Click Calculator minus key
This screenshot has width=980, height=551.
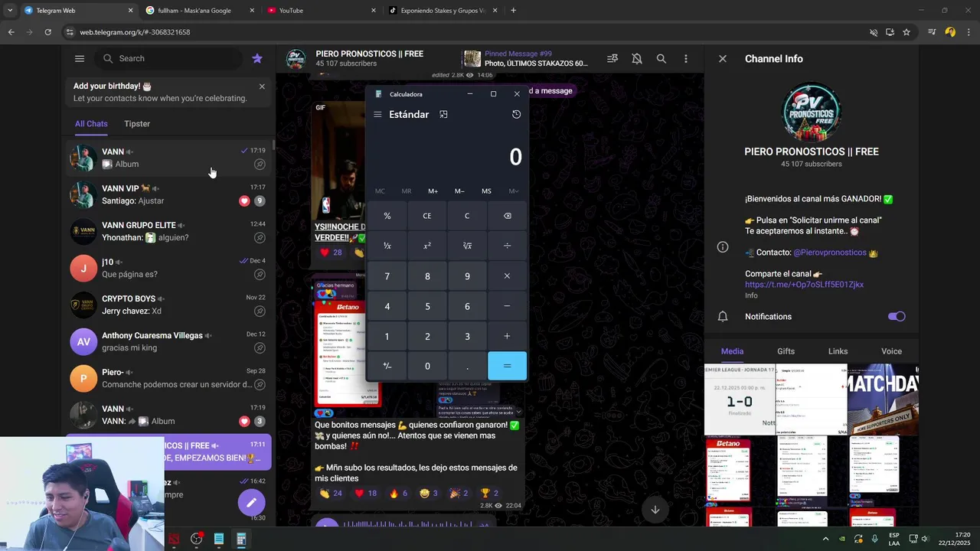coord(507,306)
